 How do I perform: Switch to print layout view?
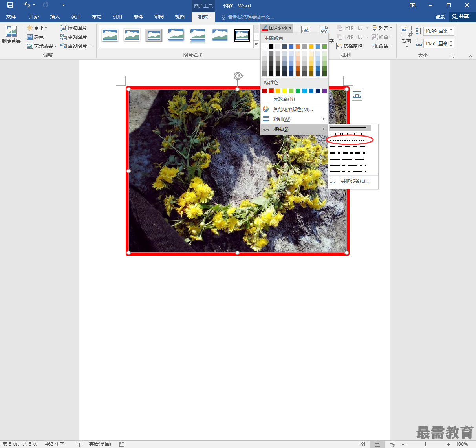(x=377, y=444)
